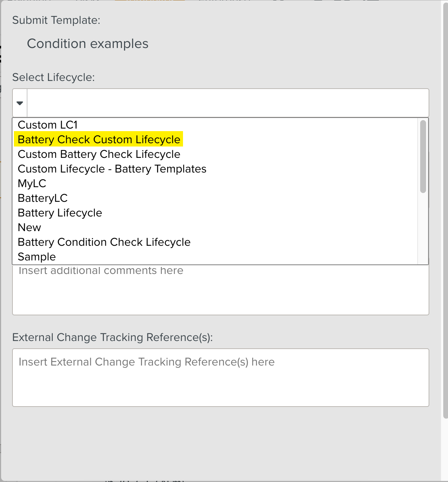Pick Custom Lifecycle - Battery Templates option
448x482 pixels.
coord(112,169)
